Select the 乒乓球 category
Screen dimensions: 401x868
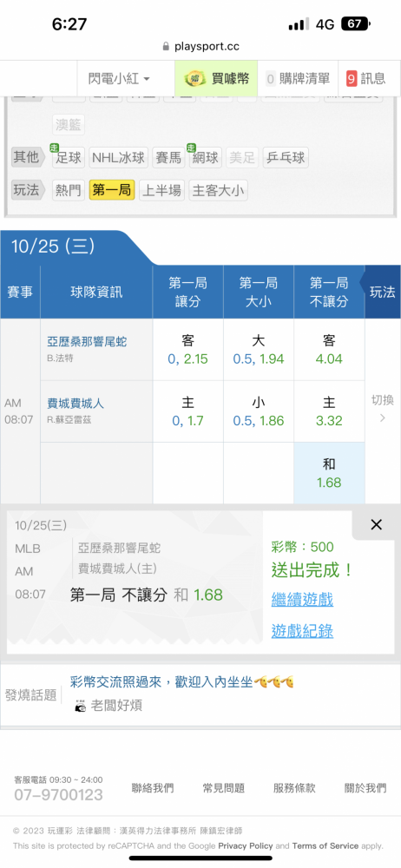click(x=285, y=158)
